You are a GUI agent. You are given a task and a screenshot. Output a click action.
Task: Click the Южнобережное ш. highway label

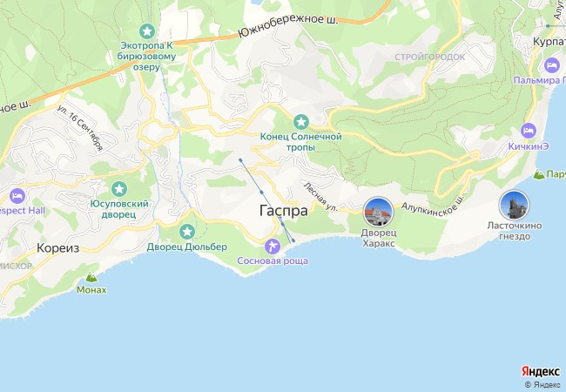click(288, 25)
